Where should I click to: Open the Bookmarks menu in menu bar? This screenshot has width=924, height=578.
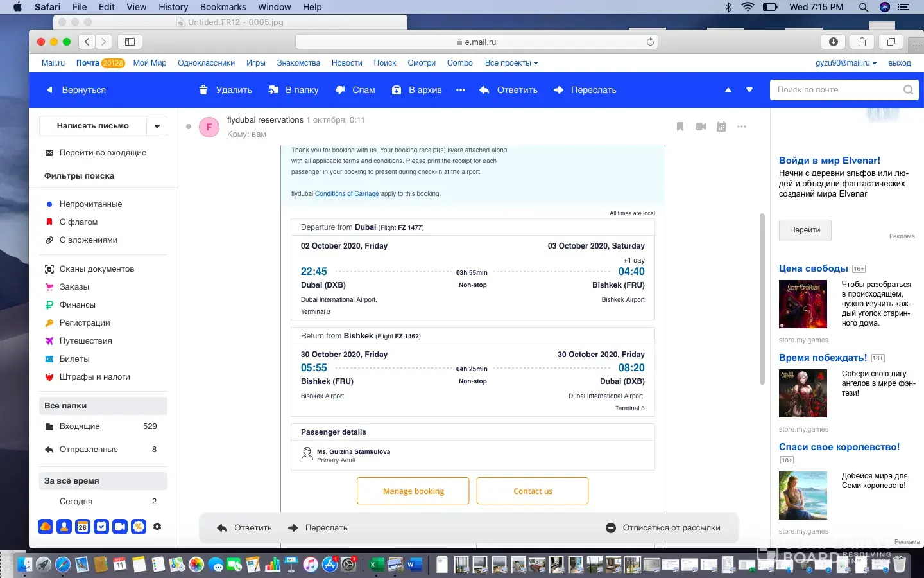223,7
